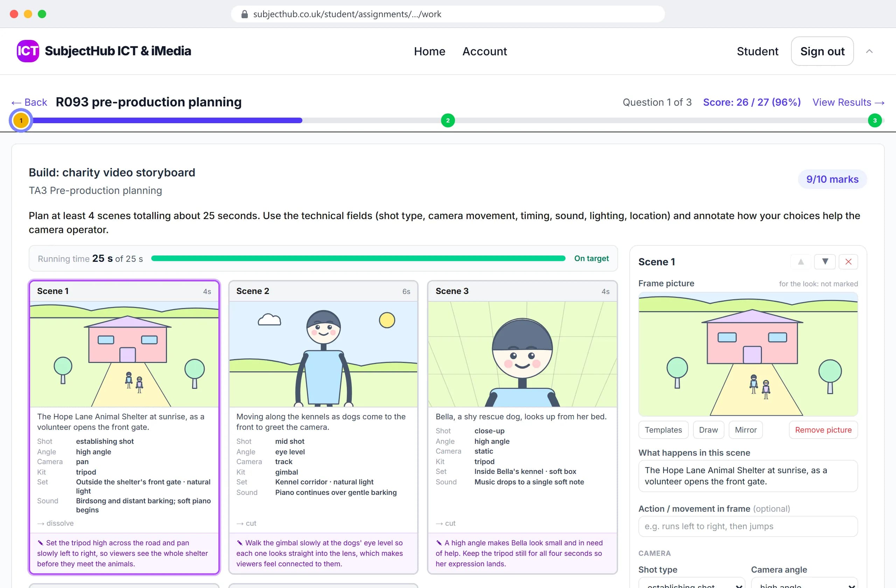The height and width of the screenshot is (588, 896).
Task: Jump to question 2 marker
Action: tap(448, 120)
